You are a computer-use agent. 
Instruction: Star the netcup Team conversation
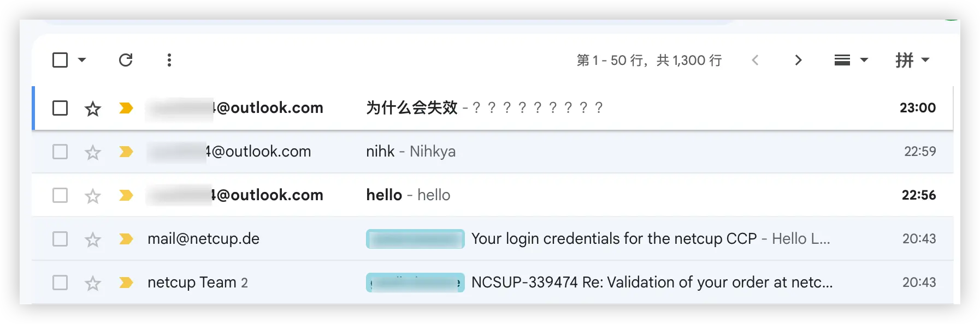tap(93, 283)
